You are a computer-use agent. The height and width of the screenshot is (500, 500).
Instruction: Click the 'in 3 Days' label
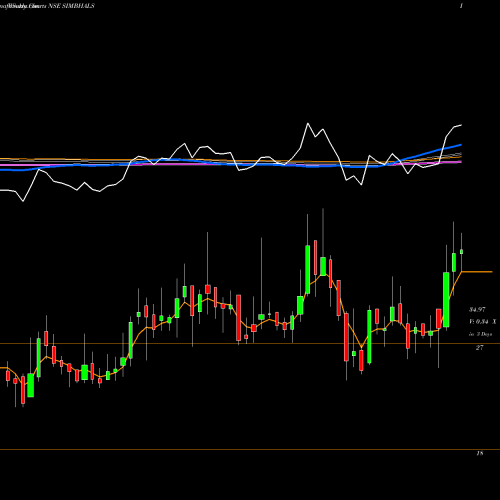(x=481, y=334)
